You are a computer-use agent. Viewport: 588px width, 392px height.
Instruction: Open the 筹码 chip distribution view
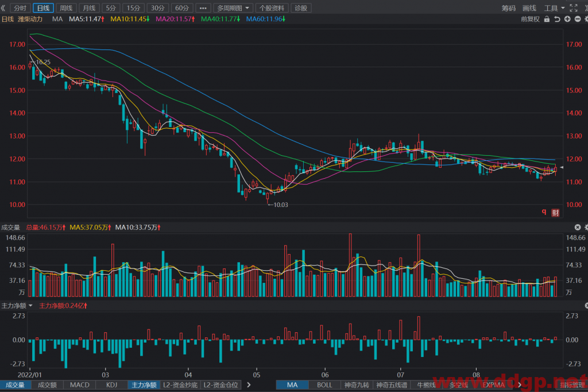pyautogui.click(x=509, y=8)
